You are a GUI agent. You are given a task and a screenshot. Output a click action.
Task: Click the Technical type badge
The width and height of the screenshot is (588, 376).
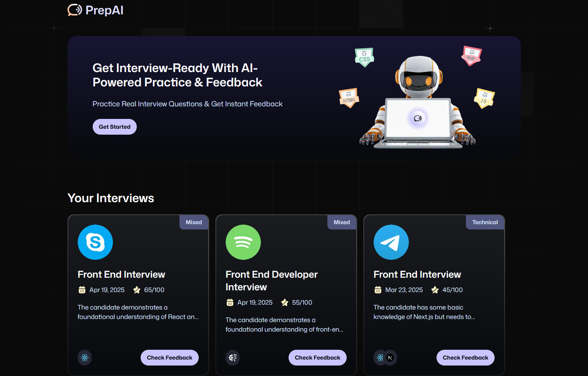pyautogui.click(x=485, y=222)
